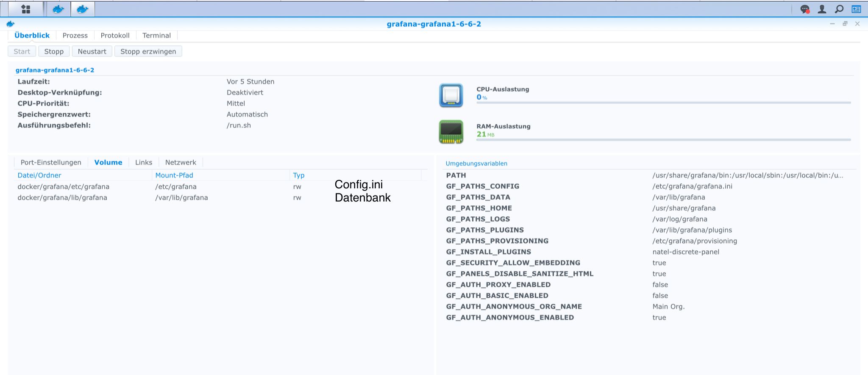Show the Port-Einstellungen tab
The height and width of the screenshot is (375, 868).
[51, 162]
